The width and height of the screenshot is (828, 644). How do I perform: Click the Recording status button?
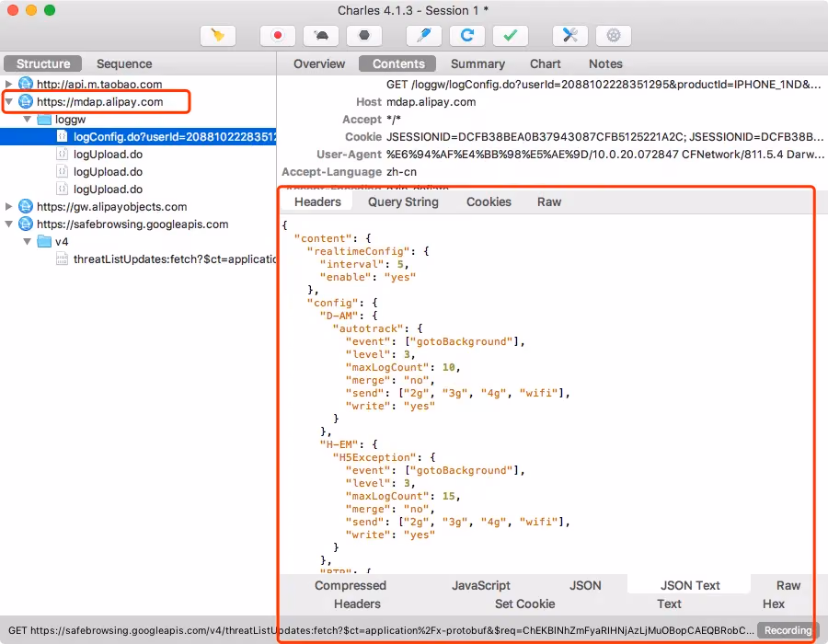788,630
